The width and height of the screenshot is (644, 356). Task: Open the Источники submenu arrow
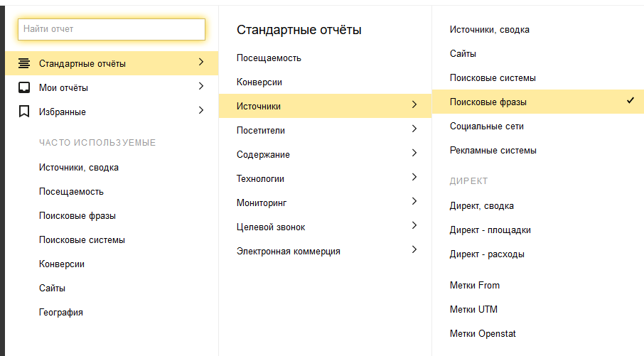414,105
